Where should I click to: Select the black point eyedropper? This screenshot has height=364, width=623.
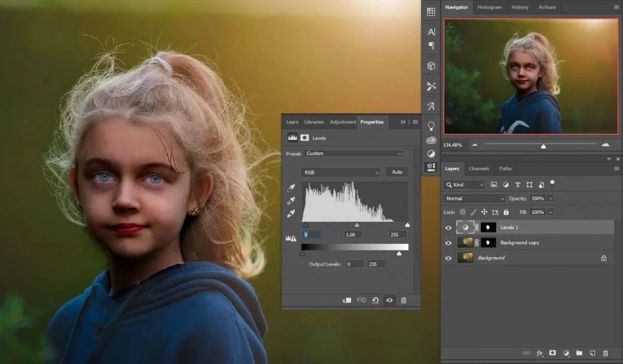291,188
